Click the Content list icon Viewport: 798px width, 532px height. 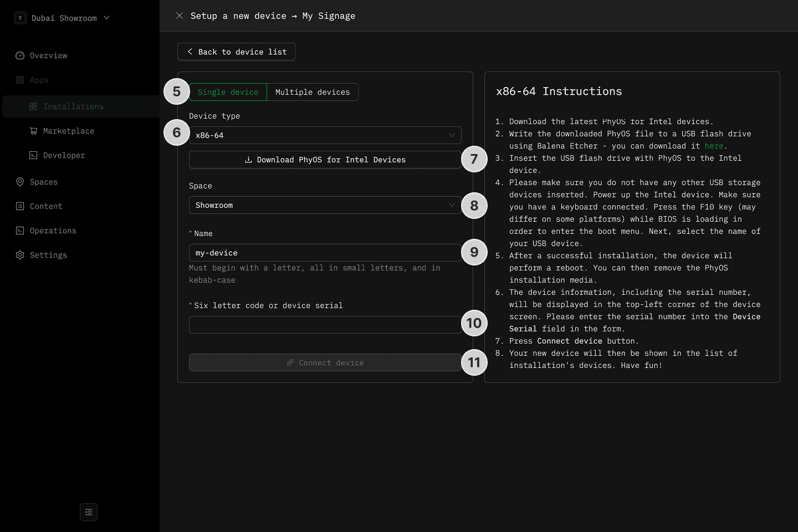click(x=20, y=206)
